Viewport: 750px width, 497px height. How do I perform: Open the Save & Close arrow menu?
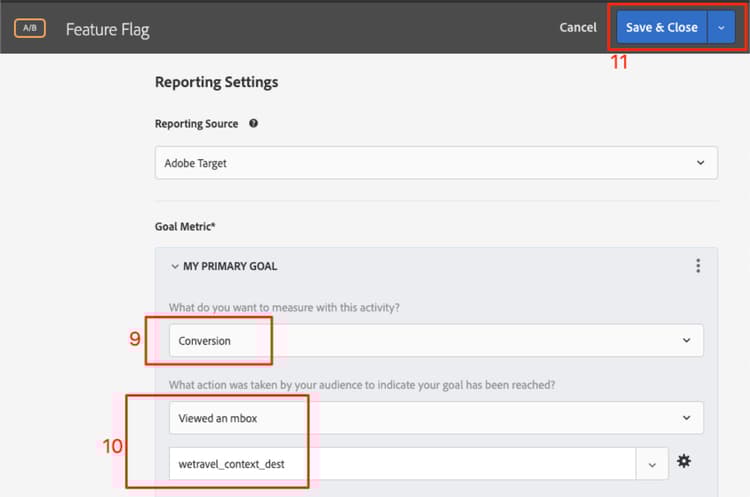722,27
